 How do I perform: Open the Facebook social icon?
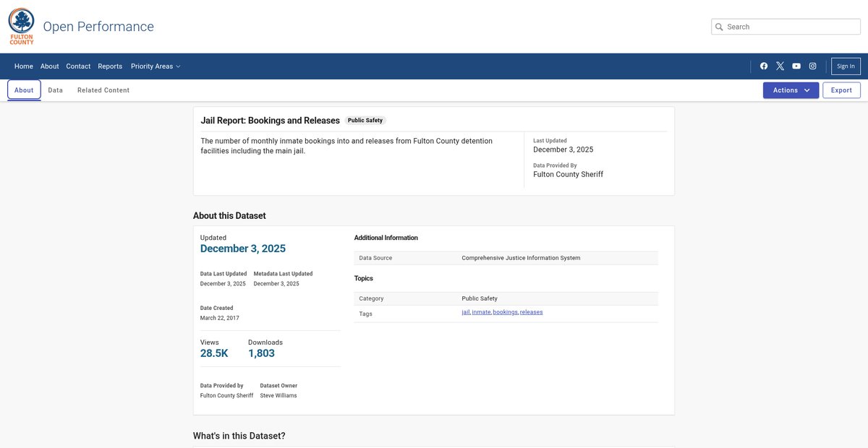pyautogui.click(x=764, y=66)
